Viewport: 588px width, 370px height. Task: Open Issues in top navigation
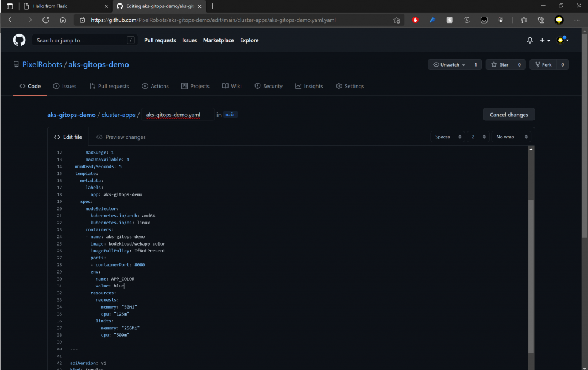[189, 40]
